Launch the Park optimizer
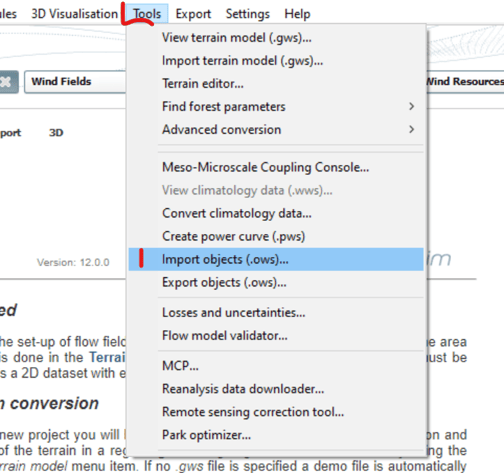 click(x=276, y=435)
